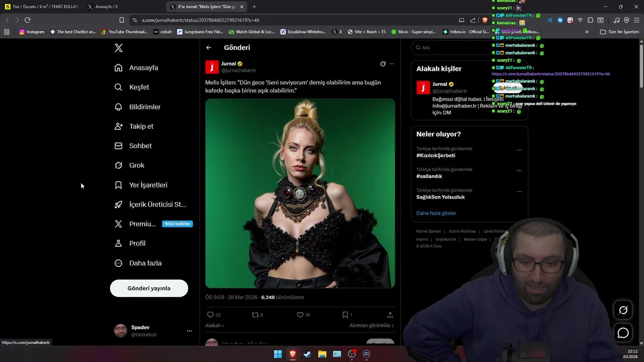Open account menu dots next to Spadev
Screen dimensions: 644x362
pos(190,331)
